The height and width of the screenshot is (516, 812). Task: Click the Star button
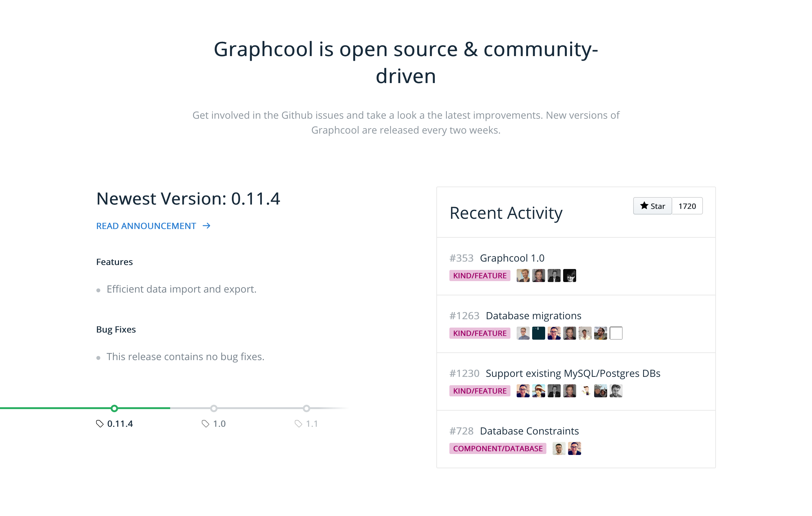[652, 206]
